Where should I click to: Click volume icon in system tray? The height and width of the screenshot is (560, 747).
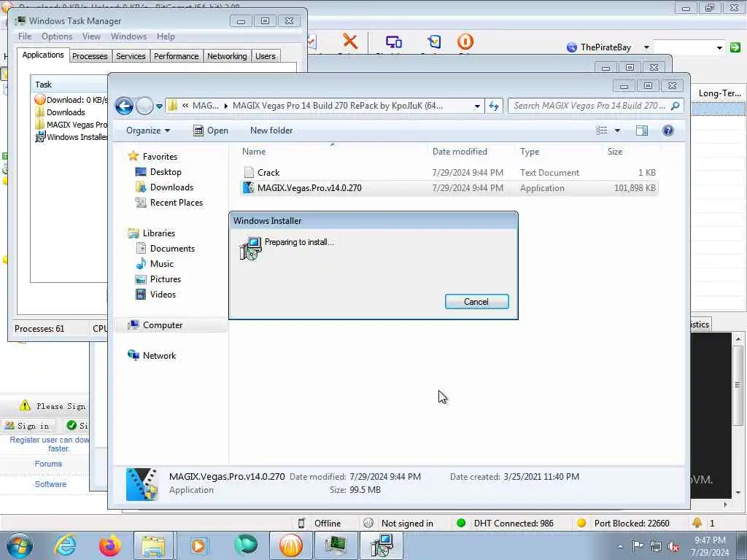coord(673,546)
